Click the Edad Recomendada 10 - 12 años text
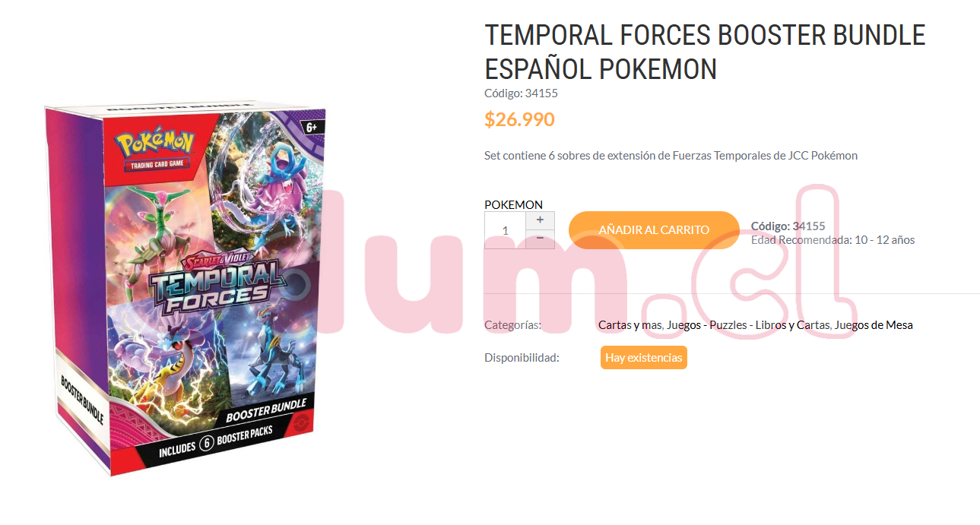The height and width of the screenshot is (525, 980). [x=833, y=240]
